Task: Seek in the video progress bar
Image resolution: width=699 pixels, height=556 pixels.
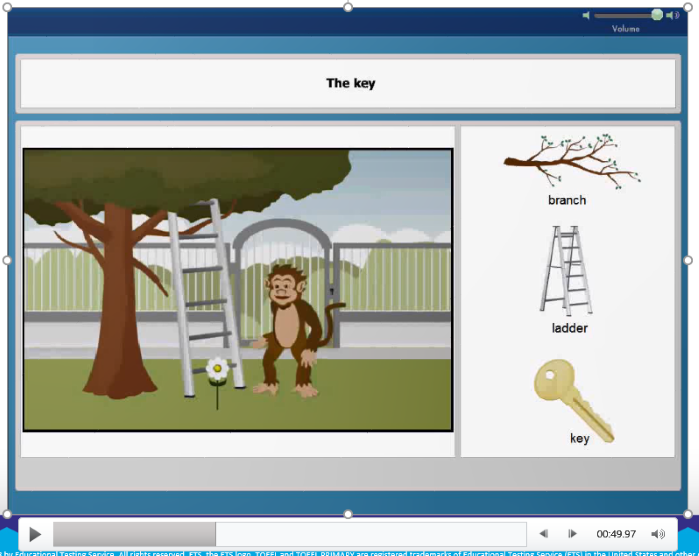Action: pos(289,534)
